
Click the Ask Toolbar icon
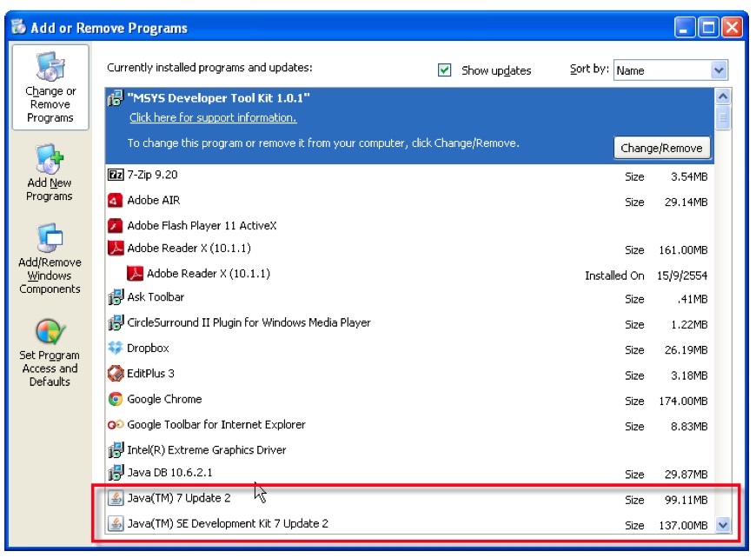[x=116, y=297]
